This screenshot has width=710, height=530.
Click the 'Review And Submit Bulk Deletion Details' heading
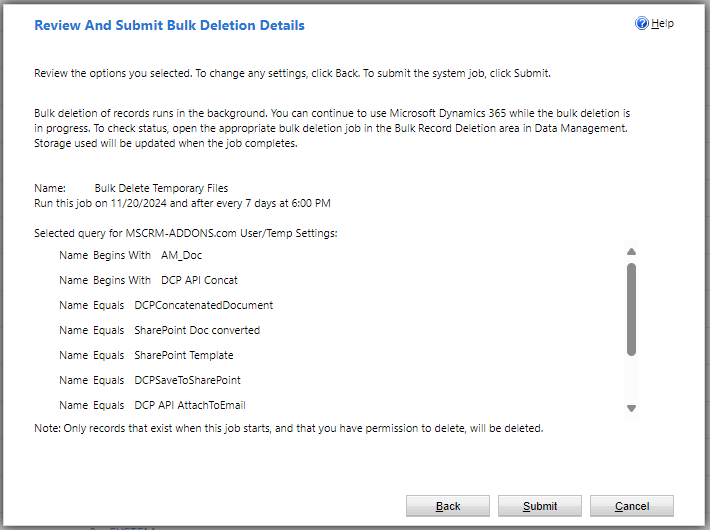169,25
